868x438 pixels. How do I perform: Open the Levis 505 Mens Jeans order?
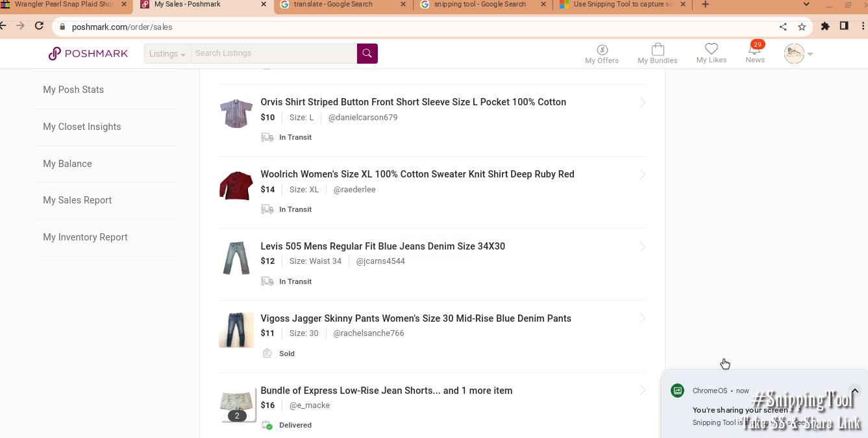[x=382, y=246]
